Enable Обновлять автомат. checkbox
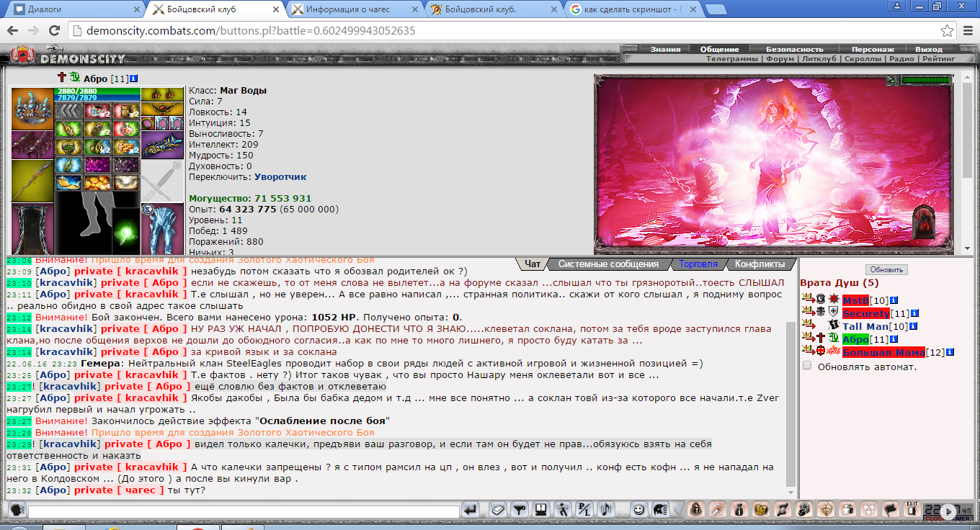The width and height of the screenshot is (980, 530). 807,366
